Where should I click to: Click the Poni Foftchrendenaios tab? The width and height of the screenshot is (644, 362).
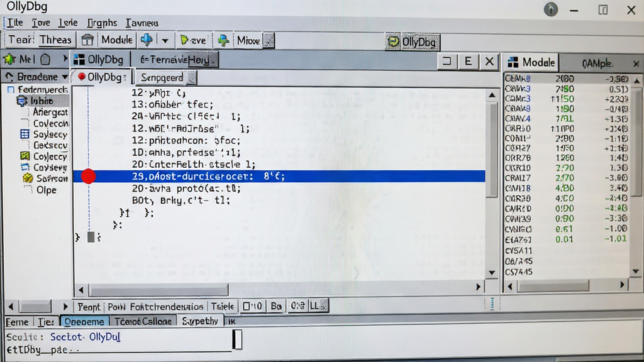click(156, 307)
